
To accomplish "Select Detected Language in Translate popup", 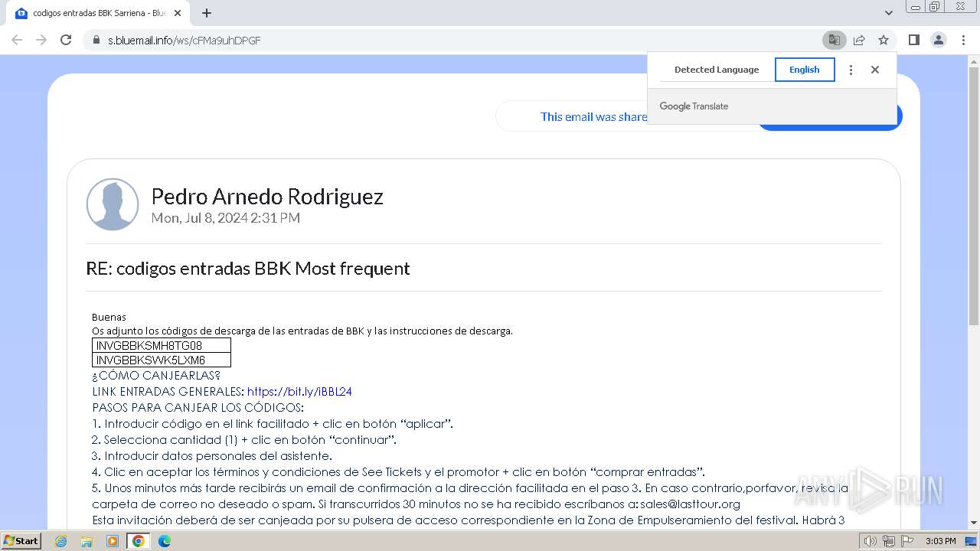I will (x=717, y=70).
